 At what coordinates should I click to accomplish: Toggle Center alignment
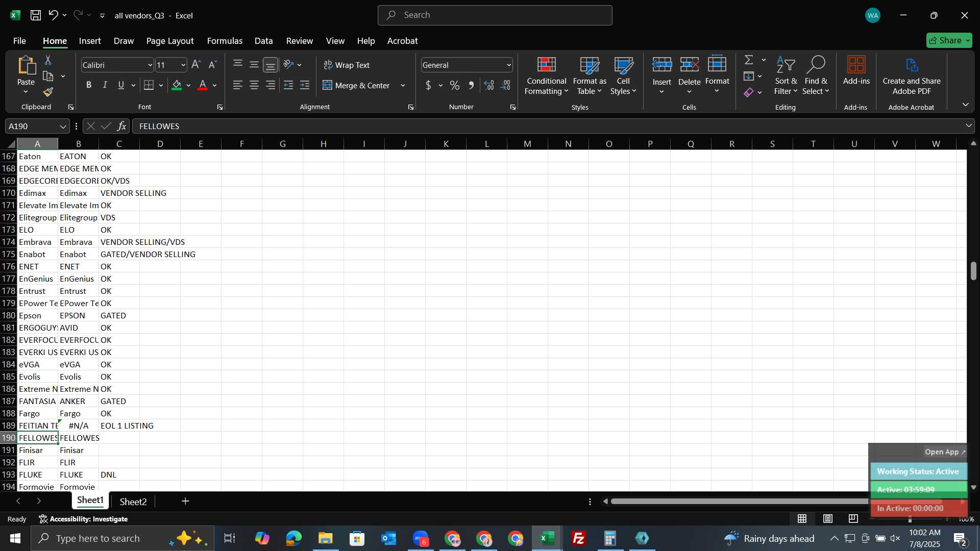[254, 85]
